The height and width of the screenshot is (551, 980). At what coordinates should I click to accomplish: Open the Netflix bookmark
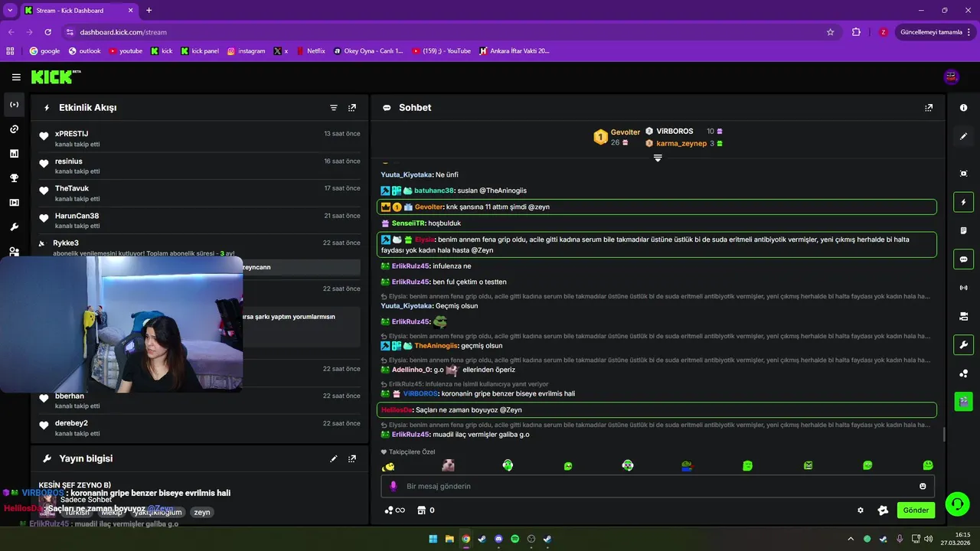click(x=309, y=51)
